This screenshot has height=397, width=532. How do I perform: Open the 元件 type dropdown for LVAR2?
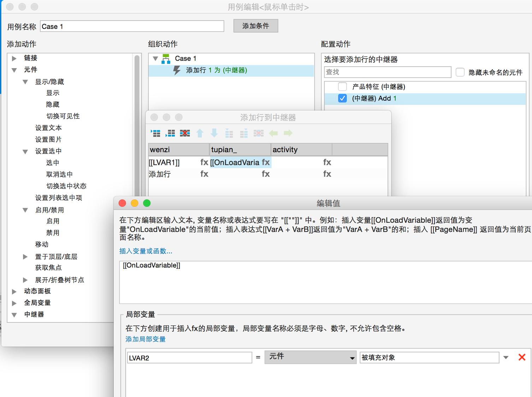coord(310,357)
